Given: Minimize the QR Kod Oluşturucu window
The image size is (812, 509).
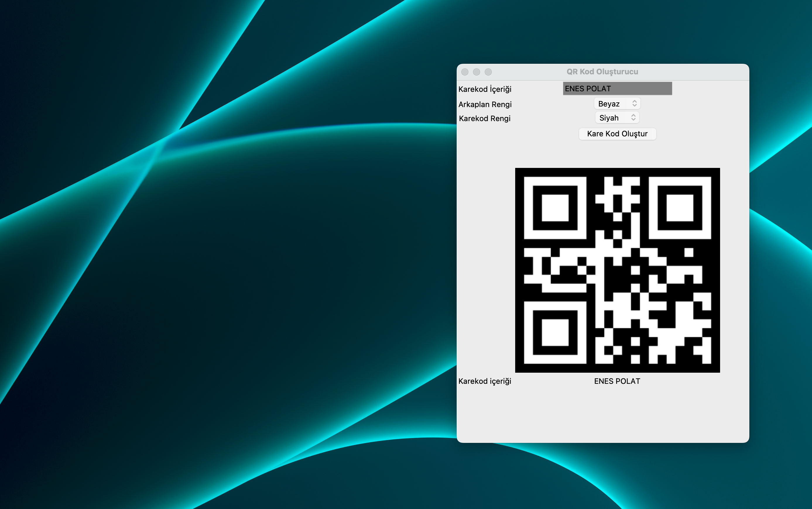Looking at the screenshot, I should tap(477, 72).
